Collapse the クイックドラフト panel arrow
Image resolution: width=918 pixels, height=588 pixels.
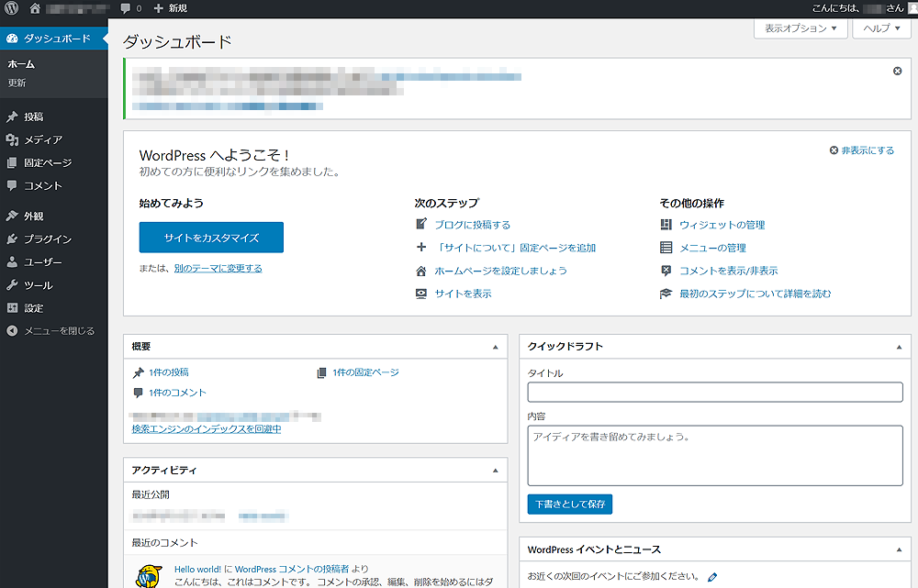point(899,347)
